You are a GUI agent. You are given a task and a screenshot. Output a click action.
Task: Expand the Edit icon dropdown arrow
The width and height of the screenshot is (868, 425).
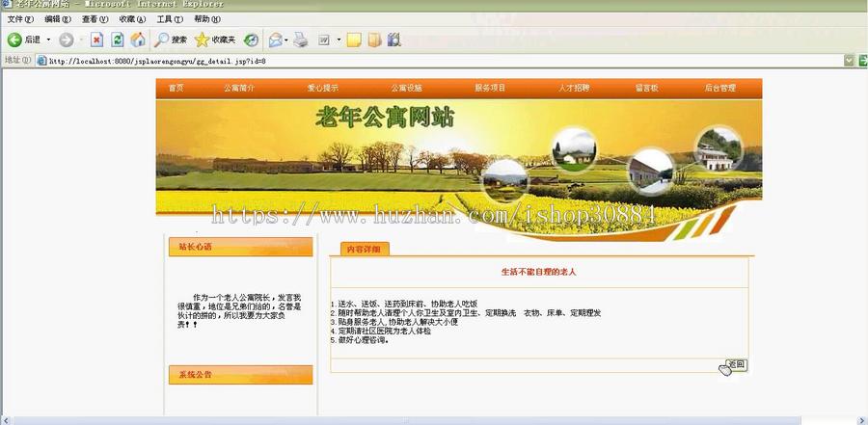click(339, 40)
